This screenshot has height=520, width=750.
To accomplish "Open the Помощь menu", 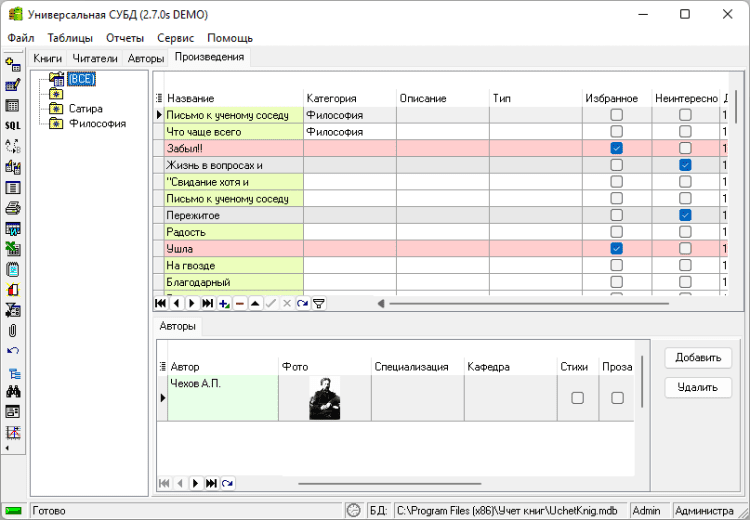I will [x=230, y=38].
